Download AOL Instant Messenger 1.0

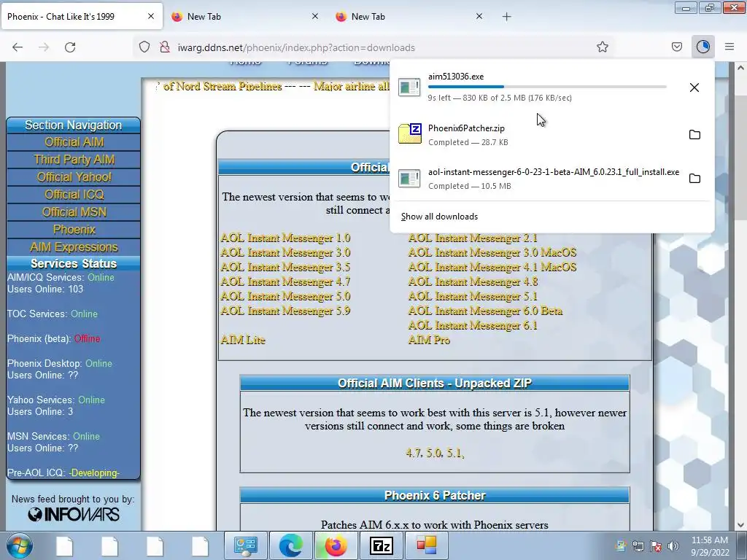(x=285, y=238)
